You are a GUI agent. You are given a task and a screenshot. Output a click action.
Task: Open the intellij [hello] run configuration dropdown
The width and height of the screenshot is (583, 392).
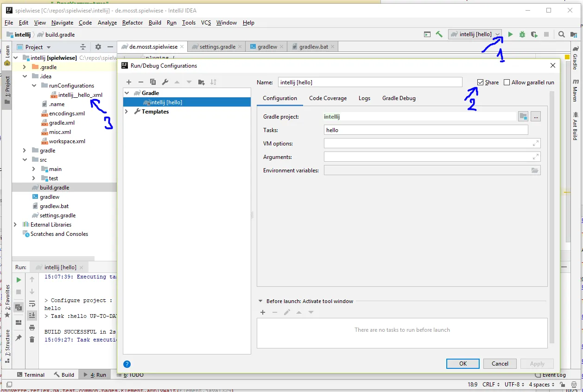pyautogui.click(x=475, y=34)
